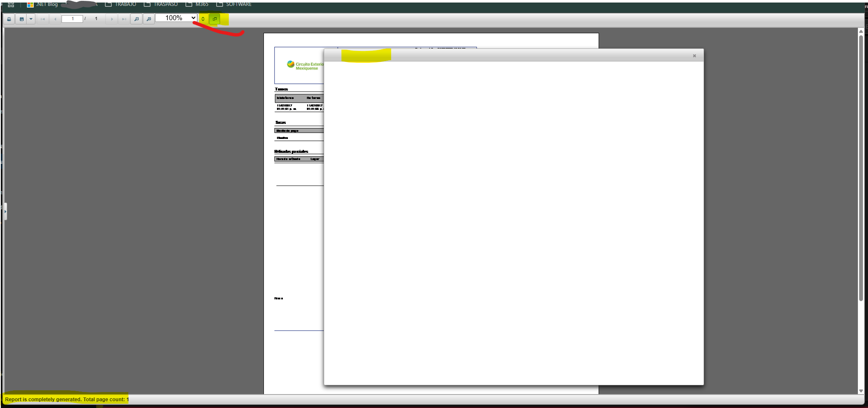868x408 pixels.
Task: Click the Zoom out magnifier
Action: 136,19
